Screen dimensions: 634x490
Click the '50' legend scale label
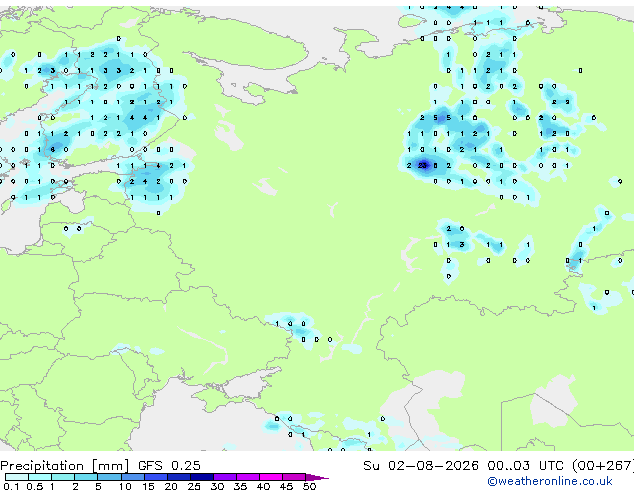click(309, 486)
